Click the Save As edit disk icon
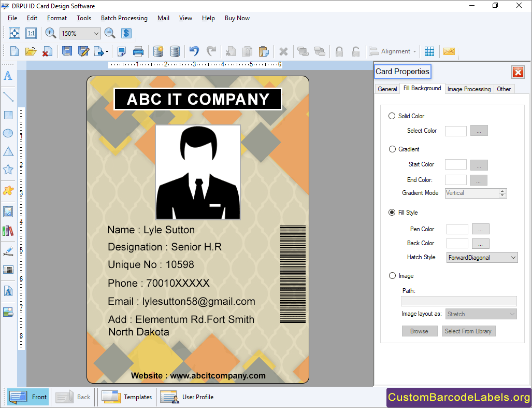This screenshot has width=532, height=408. point(83,51)
